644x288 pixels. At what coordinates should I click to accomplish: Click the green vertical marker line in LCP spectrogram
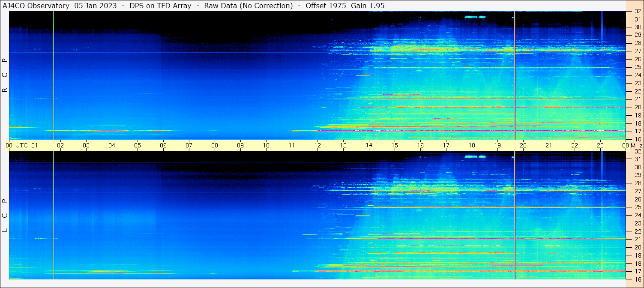point(53,215)
